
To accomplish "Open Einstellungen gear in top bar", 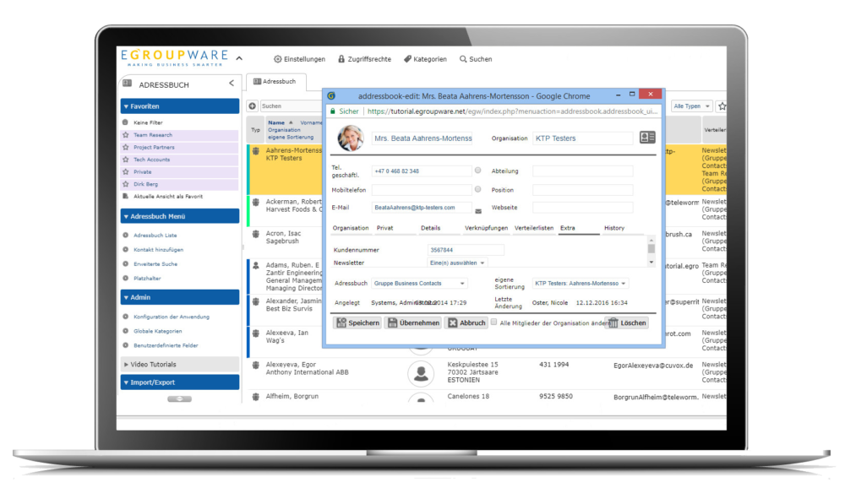I will (x=299, y=59).
